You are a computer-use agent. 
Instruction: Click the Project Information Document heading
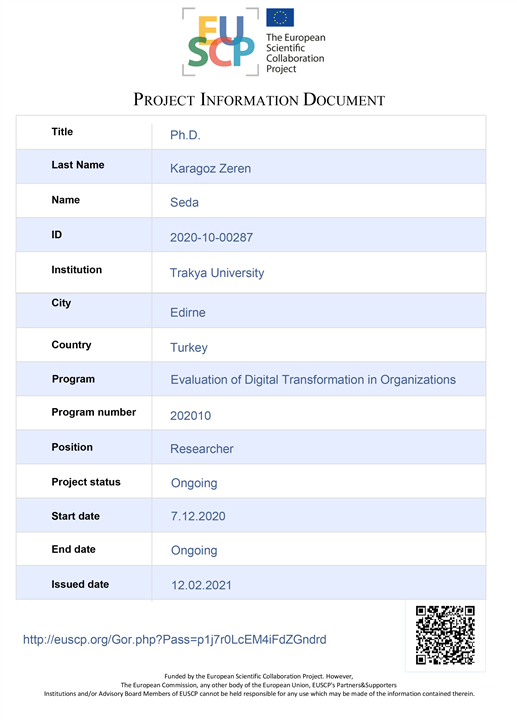pyautogui.click(x=259, y=100)
